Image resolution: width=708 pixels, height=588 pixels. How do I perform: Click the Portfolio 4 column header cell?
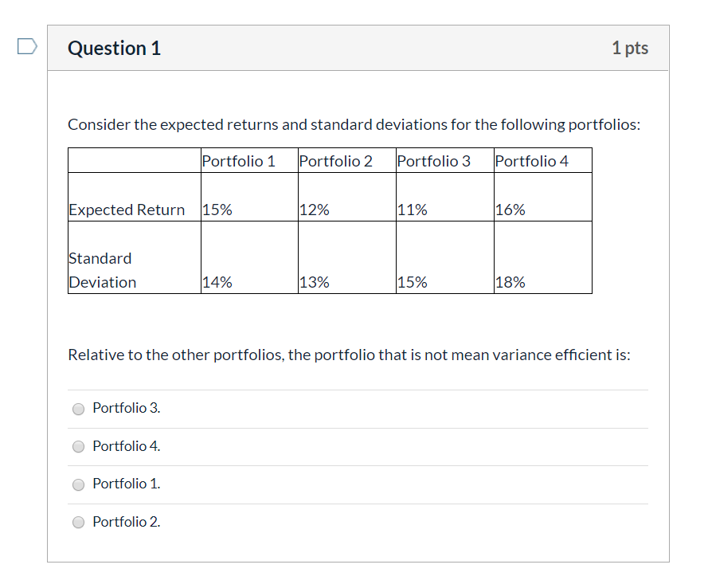[531, 160]
